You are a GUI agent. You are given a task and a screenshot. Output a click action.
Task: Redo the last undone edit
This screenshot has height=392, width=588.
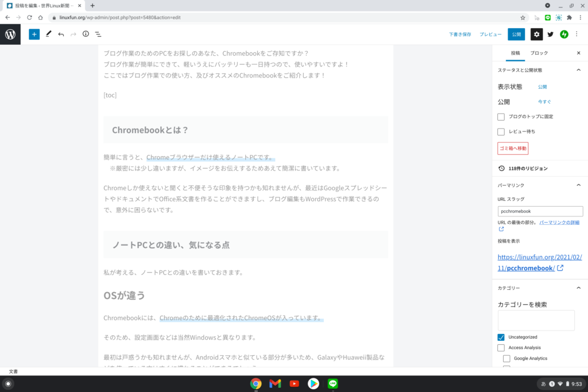pos(73,34)
